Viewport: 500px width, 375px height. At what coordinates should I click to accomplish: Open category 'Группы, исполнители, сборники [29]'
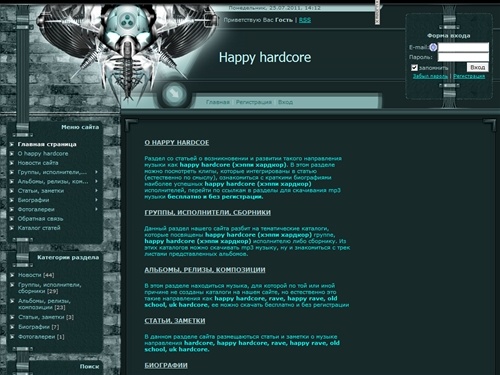(x=50, y=288)
